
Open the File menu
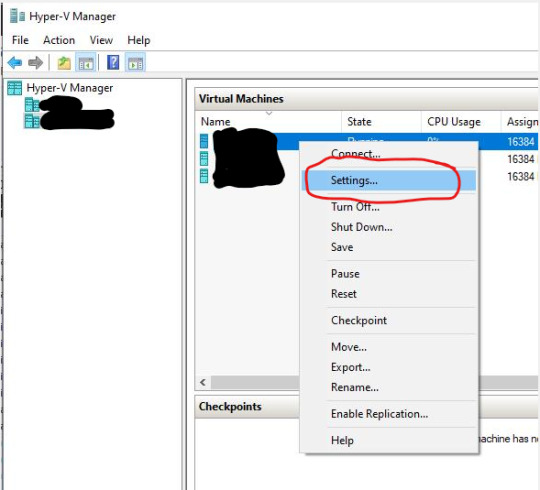click(x=20, y=40)
